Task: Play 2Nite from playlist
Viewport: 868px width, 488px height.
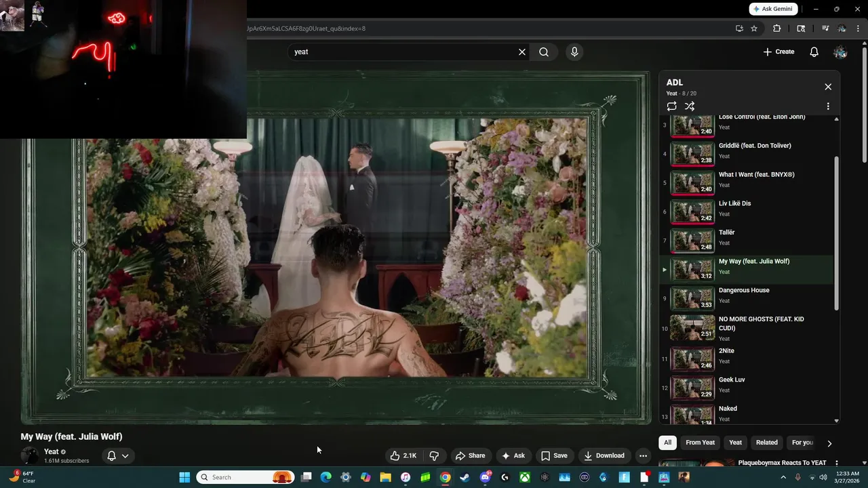Action: point(747,359)
